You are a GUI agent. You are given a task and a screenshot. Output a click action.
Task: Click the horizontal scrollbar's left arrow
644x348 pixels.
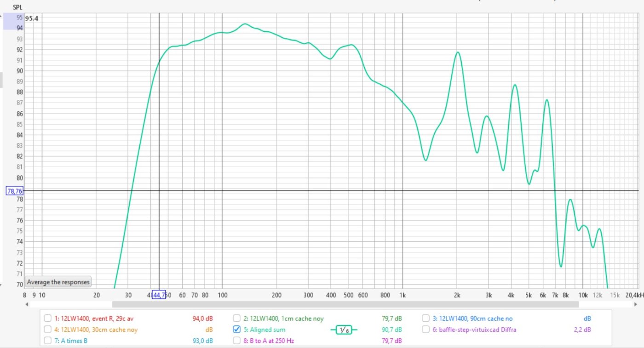27,304
